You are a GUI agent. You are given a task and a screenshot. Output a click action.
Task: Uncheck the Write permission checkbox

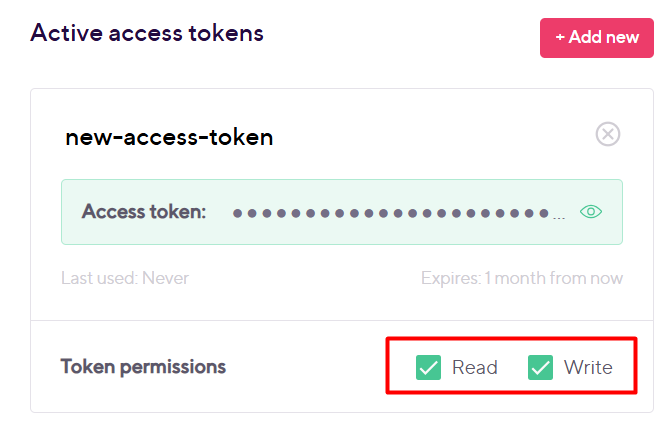click(x=540, y=367)
